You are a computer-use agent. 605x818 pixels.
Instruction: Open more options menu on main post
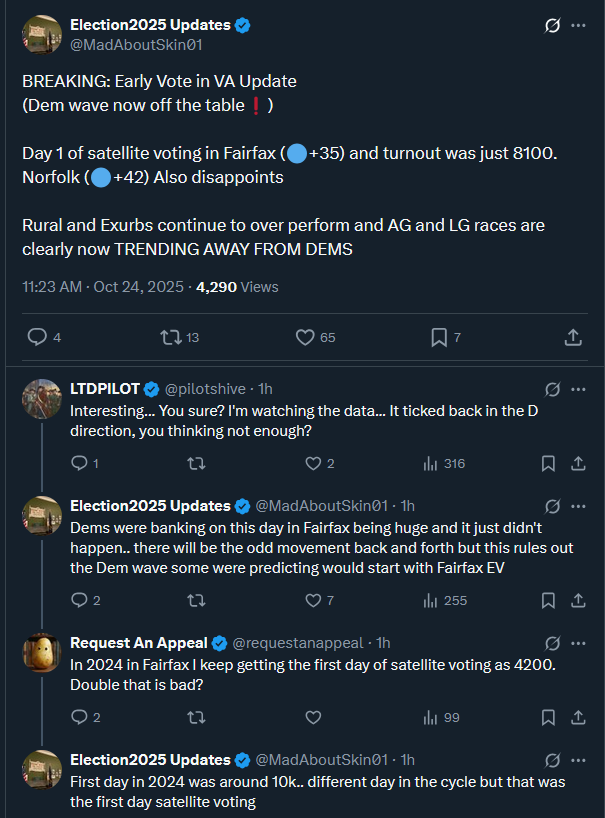tap(578, 26)
